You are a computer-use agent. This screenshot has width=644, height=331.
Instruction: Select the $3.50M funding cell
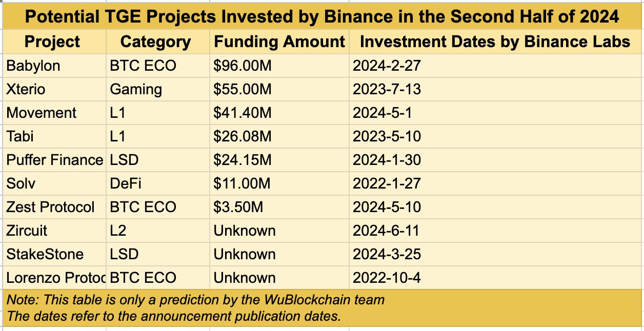(238, 207)
